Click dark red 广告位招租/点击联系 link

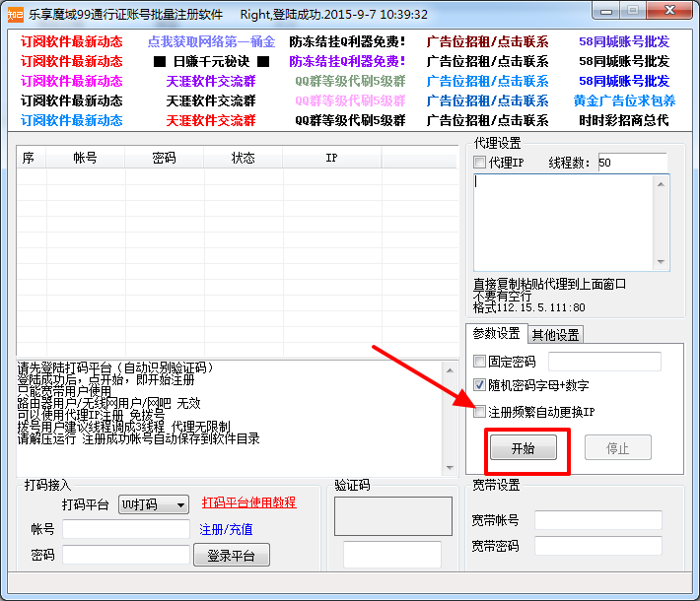pos(487,41)
